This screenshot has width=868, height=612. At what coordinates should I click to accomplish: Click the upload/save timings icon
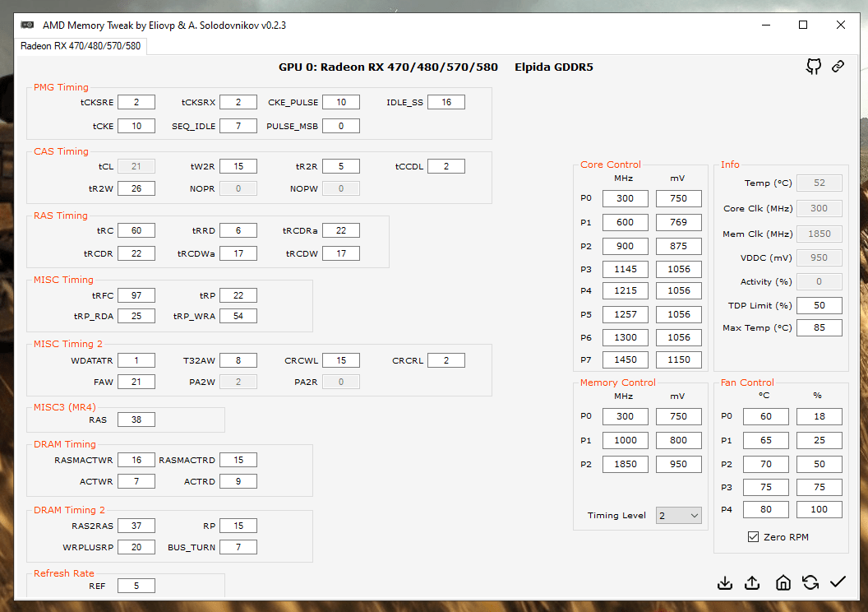point(752,582)
